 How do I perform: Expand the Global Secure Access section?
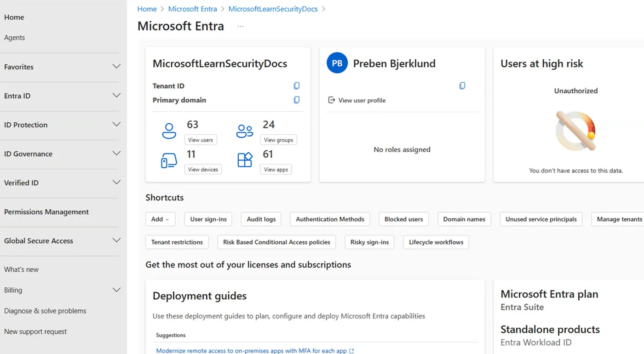117,240
